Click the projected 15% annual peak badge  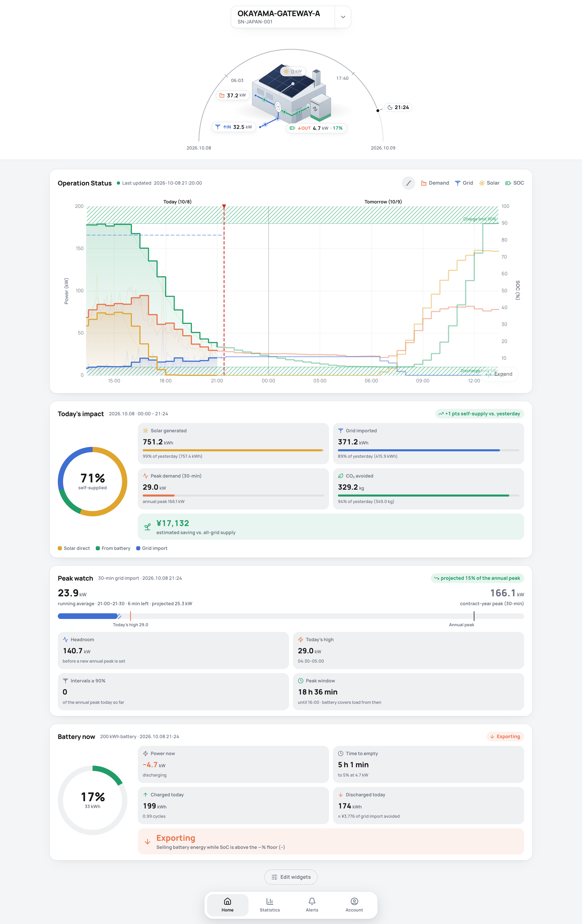click(x=477, y=578)
